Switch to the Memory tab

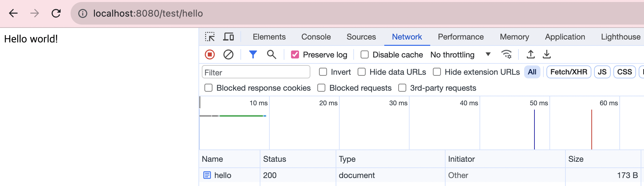point(514,37)
